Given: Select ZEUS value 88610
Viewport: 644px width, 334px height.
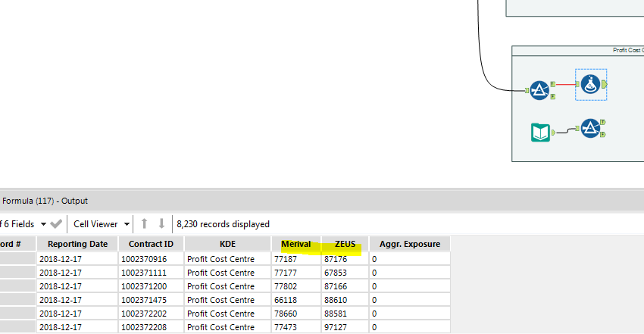Looking at the screenshot, I should 345,300.
